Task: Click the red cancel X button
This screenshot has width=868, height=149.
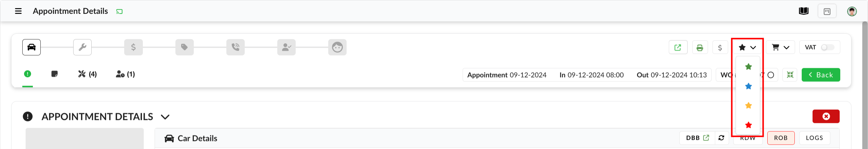Action: click(x=826, y=116)
